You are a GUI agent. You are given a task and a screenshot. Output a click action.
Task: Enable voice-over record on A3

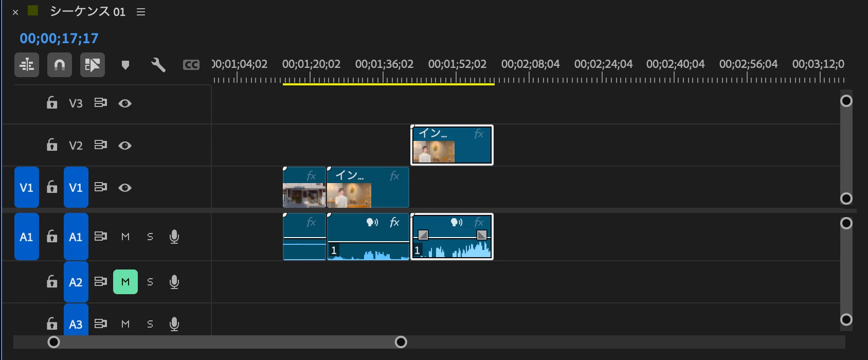(x=174, y=323)
